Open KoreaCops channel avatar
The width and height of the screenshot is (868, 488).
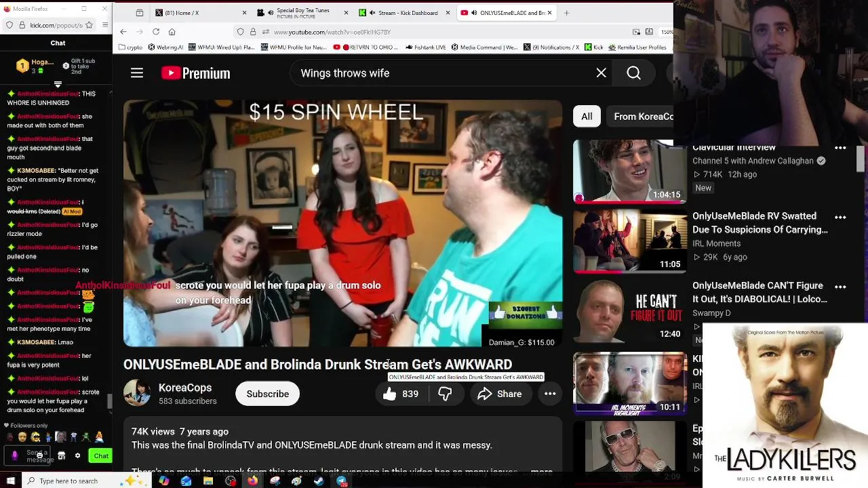[137, 393]
